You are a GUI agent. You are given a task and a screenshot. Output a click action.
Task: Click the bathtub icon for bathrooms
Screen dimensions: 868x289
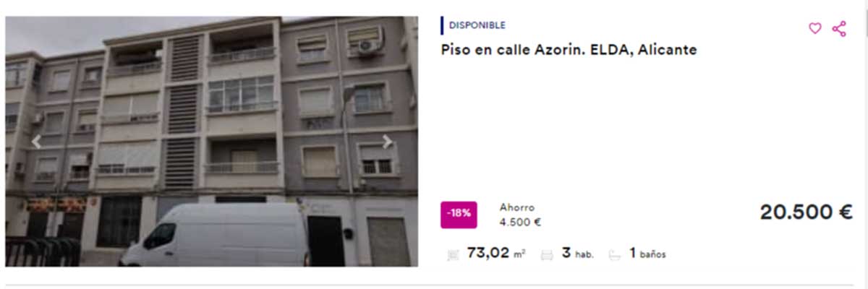pyautogui.click(x=615, y=254)
